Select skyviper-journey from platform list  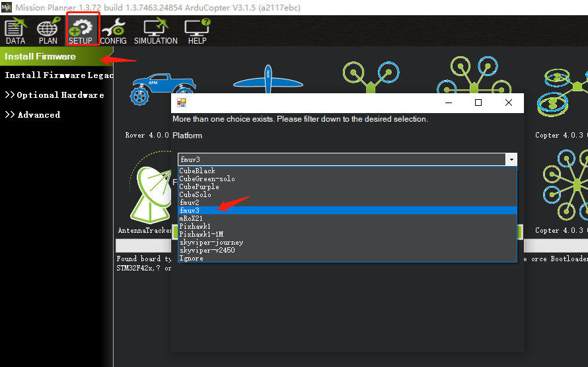pos(348,243)
